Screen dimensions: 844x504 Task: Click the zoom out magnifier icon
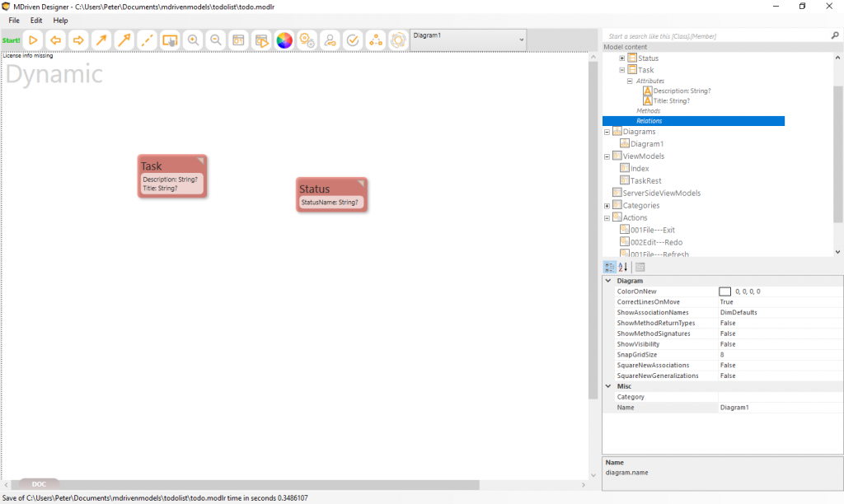(215, 40)
